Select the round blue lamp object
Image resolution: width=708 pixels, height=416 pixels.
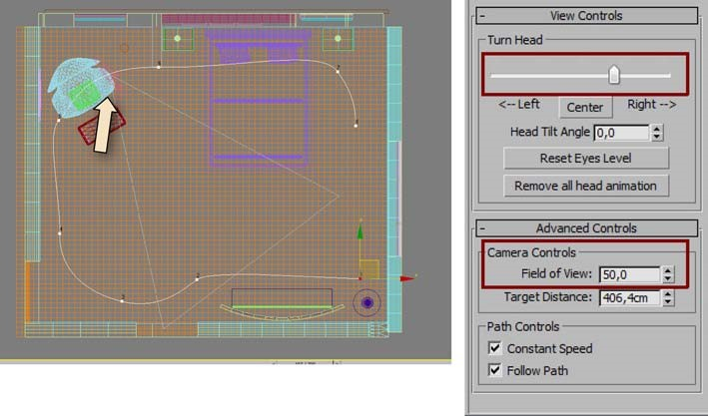click(367, 303)
